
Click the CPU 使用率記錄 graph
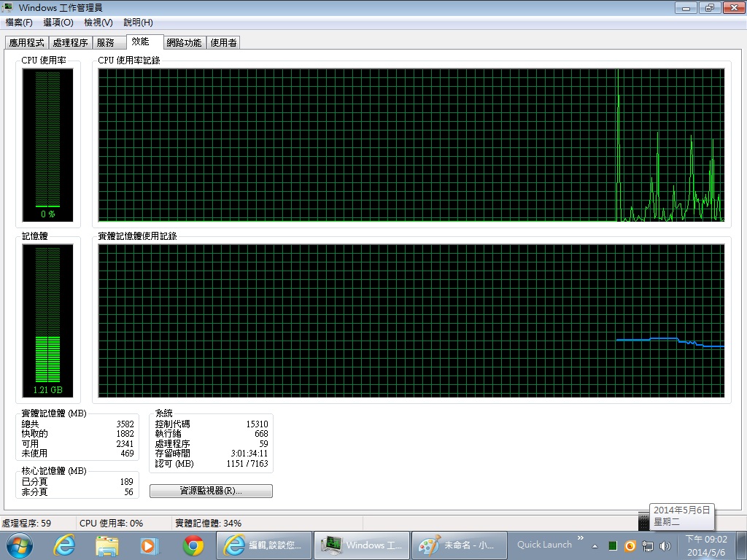click(x=411, y=145)
